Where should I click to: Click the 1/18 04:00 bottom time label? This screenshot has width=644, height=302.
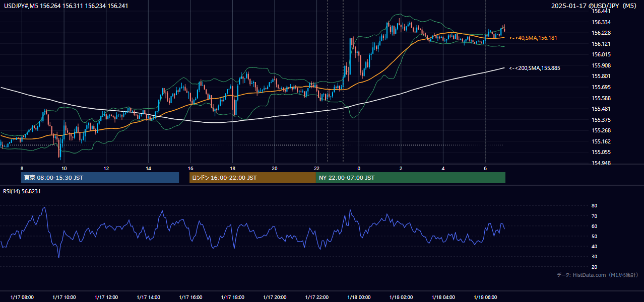(443, 297)
